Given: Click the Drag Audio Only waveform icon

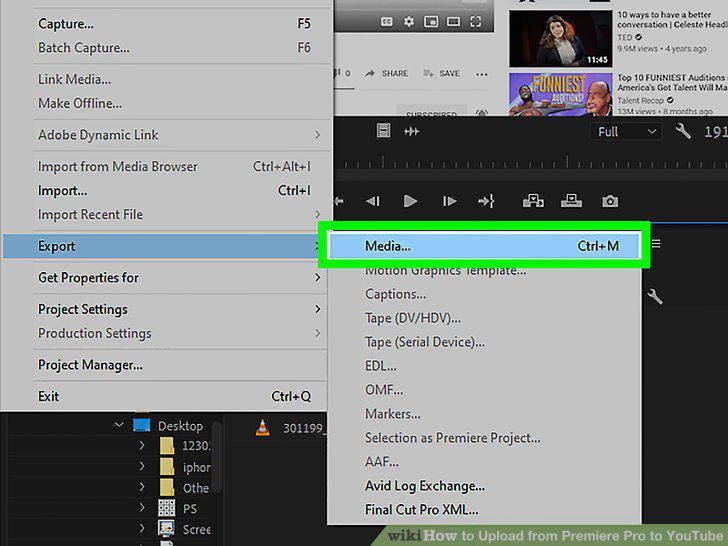Looking at the screenshot, I should (x=411, y=131).
